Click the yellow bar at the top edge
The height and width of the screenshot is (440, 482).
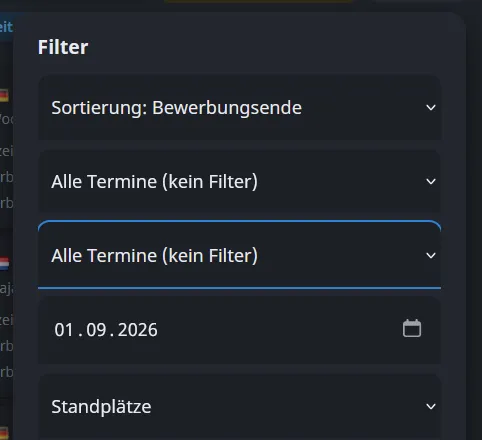(258, 1)
